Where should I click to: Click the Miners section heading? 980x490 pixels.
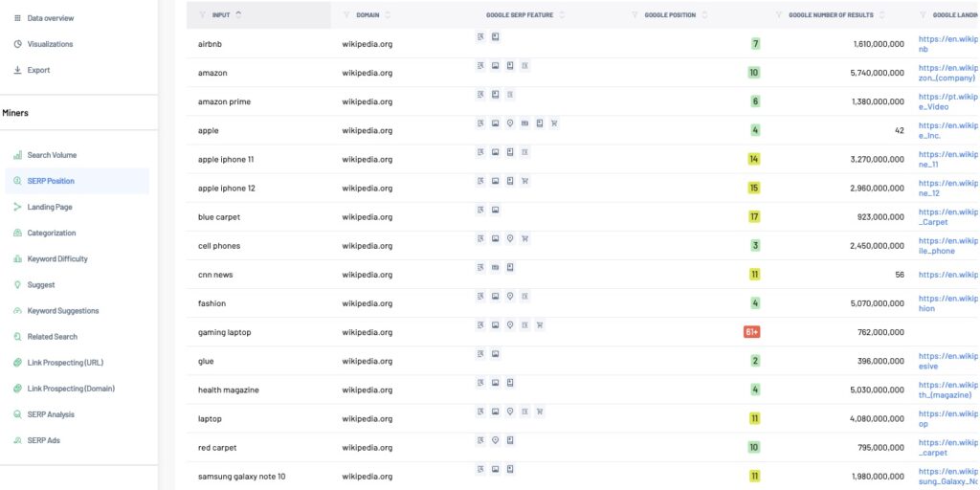click(x=15, y=113)
